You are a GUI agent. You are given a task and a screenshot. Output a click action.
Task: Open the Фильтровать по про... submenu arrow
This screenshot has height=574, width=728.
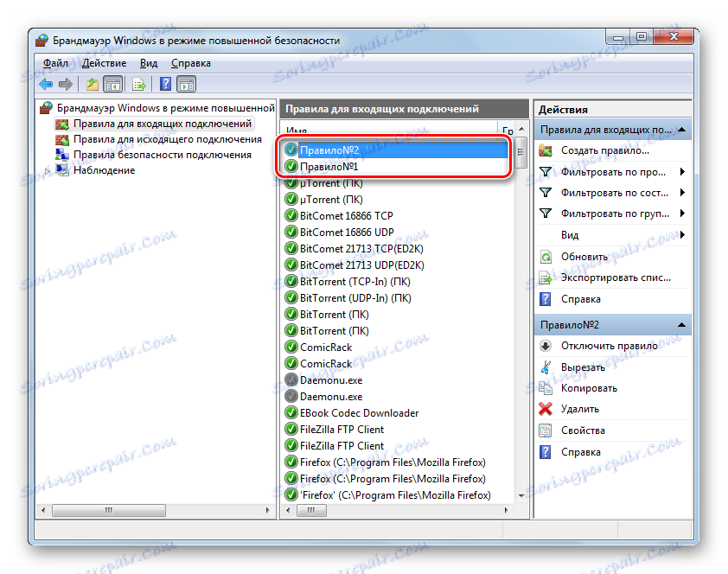point(682,172)
